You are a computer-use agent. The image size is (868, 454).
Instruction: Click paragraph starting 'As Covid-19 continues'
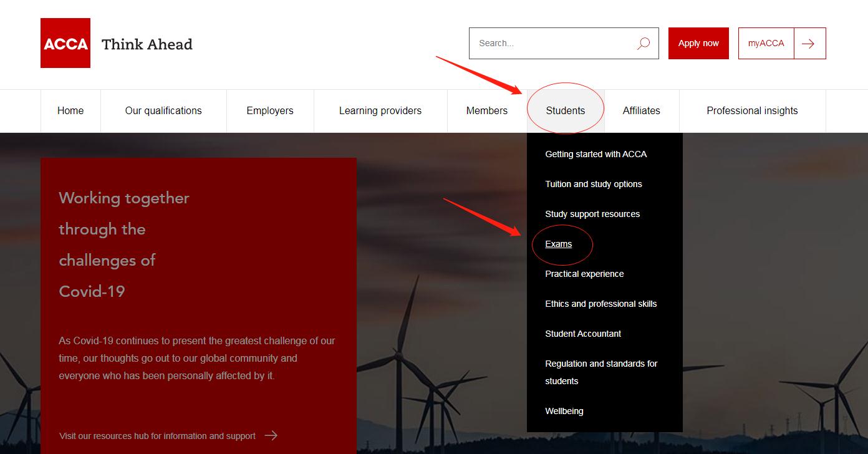point(197,359)
